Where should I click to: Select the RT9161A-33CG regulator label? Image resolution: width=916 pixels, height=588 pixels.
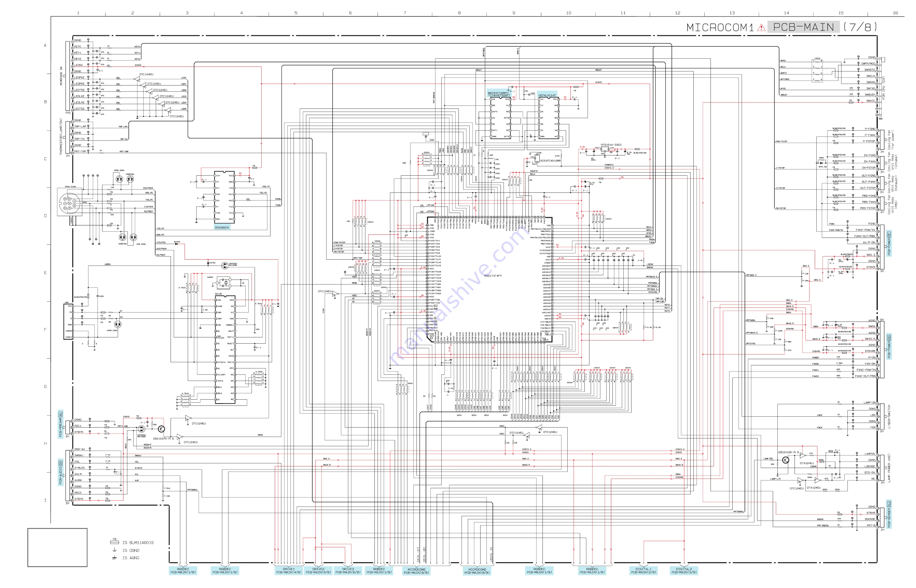pos(611,145)
